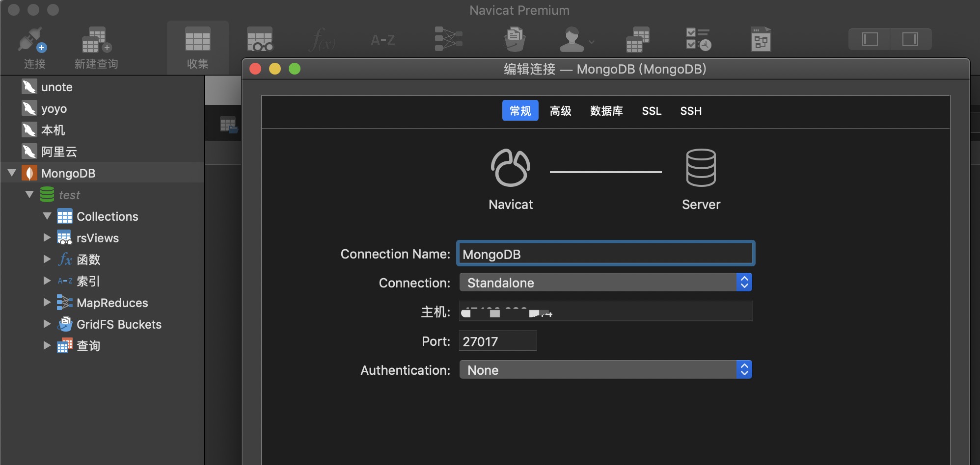Click the 查询 query tree icon

[x=65, y=346]
